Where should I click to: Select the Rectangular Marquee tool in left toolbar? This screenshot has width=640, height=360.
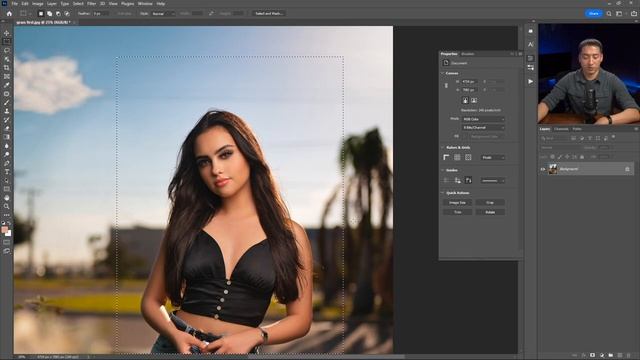(7, 42)
